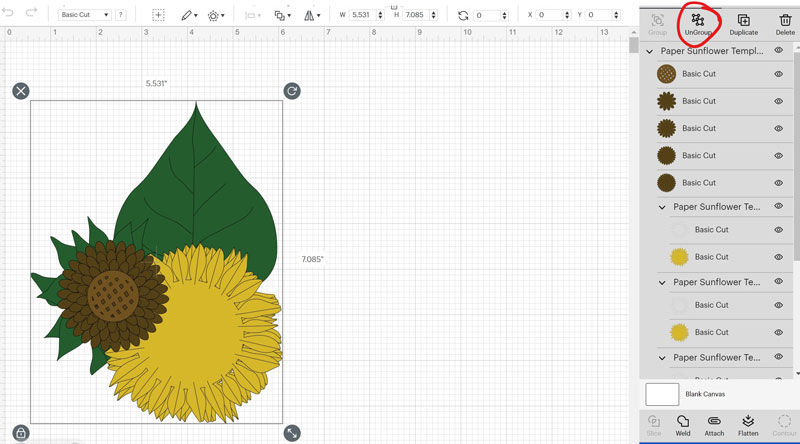Open the Arrange layers dropdown

(x=282, y=15)
